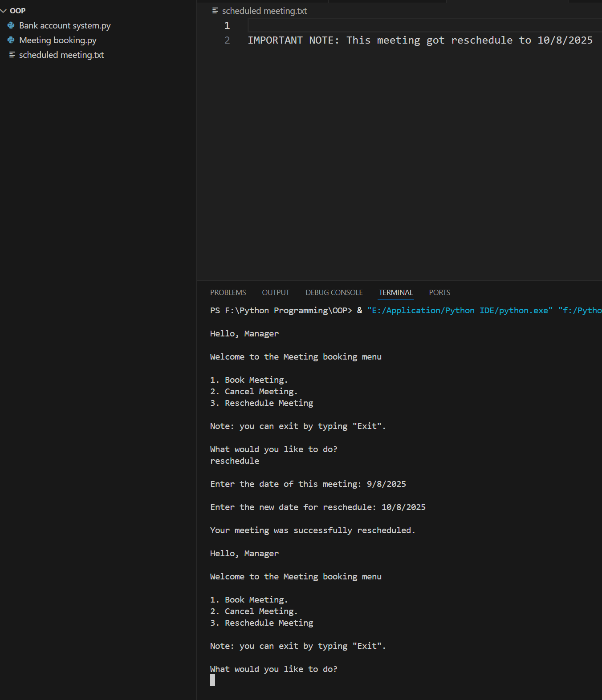This screenshot has width=602, height=700.
Task: Collapse the OOP folder chevron
Action: click(4, 11)
